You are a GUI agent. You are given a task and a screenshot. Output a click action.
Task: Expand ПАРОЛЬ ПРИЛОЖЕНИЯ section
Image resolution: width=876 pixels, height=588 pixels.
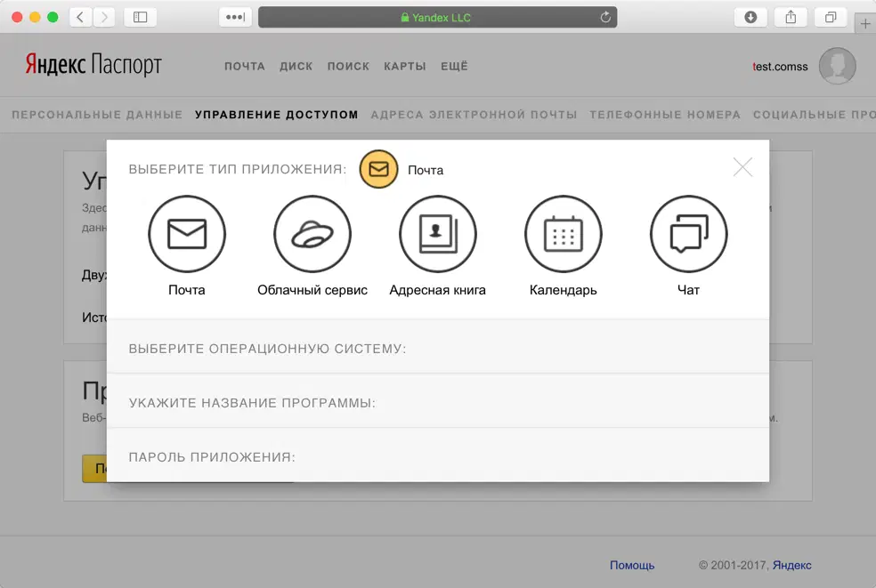coord(437,455)
